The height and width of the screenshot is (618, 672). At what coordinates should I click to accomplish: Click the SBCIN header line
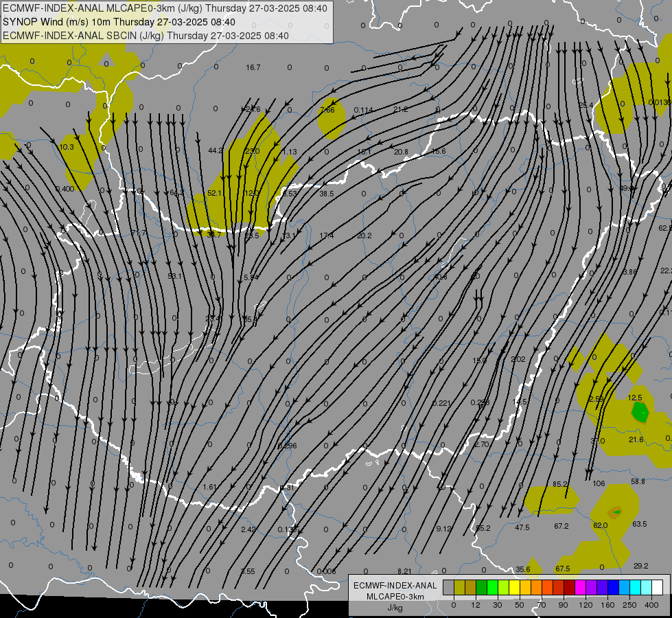(x=146, y=36)
